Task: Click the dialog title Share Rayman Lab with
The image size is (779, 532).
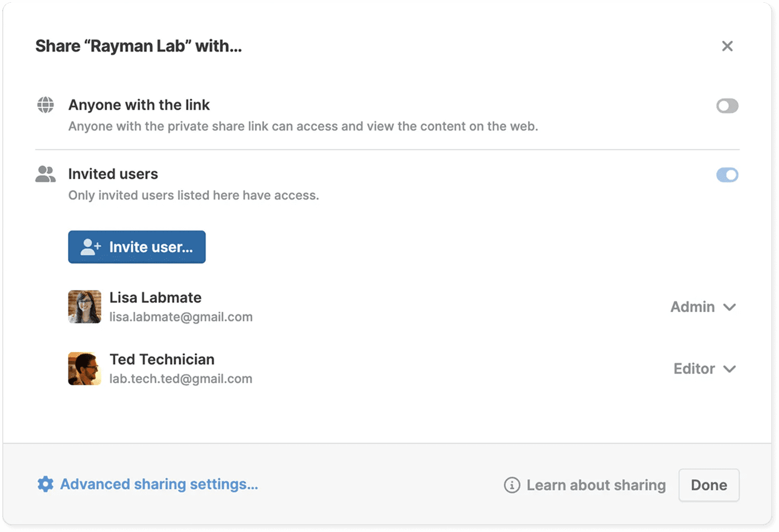Action: coord(139,46)
